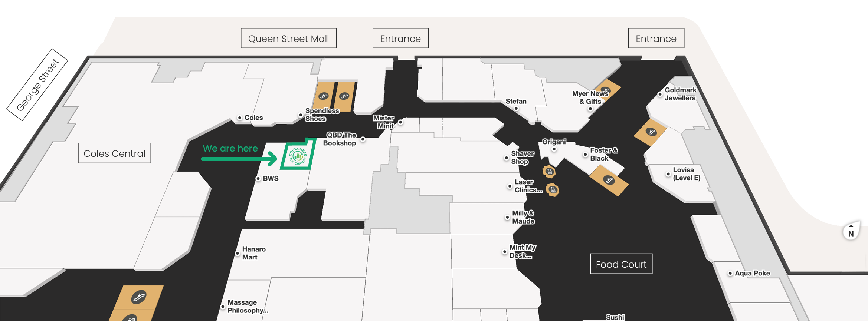Screen dimensions: 868x321
Task: Click the escalator icon behind Myer News & Gifts
Action: pos(606,90)
